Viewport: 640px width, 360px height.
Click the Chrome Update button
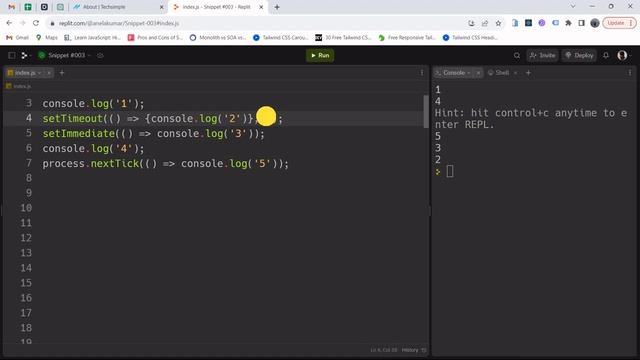tap(619, 23)
